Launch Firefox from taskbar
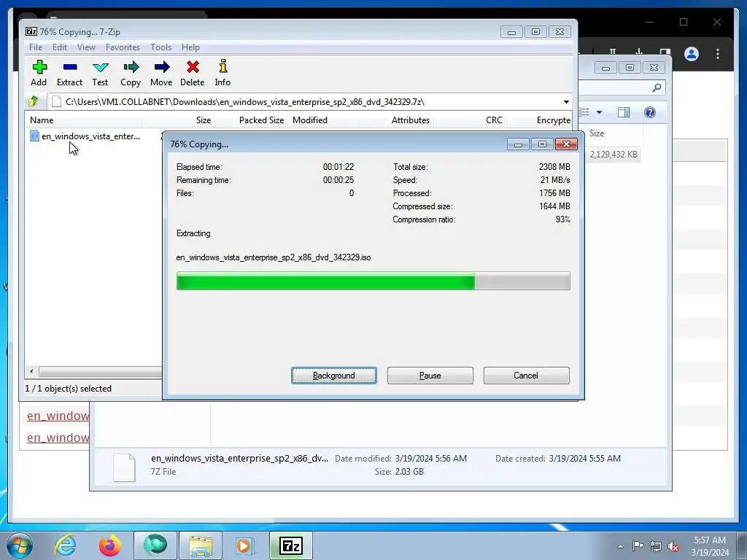The width and height of the screenshot is (747, 560). (109, 545)
